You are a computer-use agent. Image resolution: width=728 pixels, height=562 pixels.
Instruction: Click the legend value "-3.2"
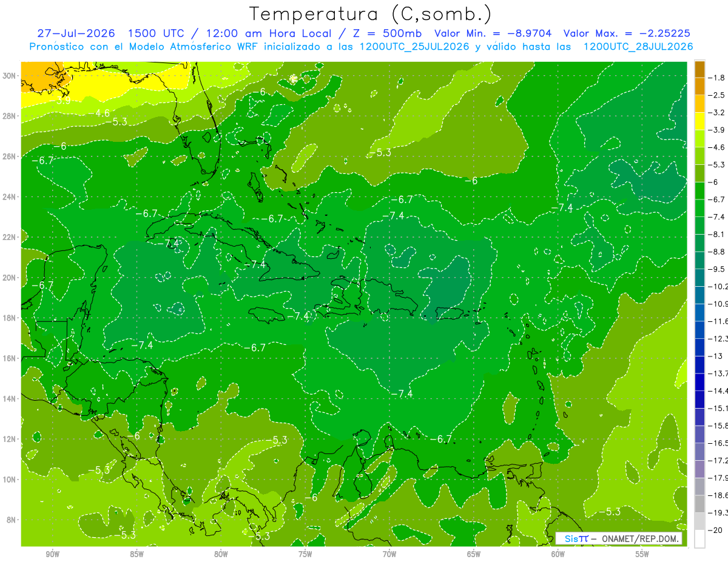(x=716, y=113)
